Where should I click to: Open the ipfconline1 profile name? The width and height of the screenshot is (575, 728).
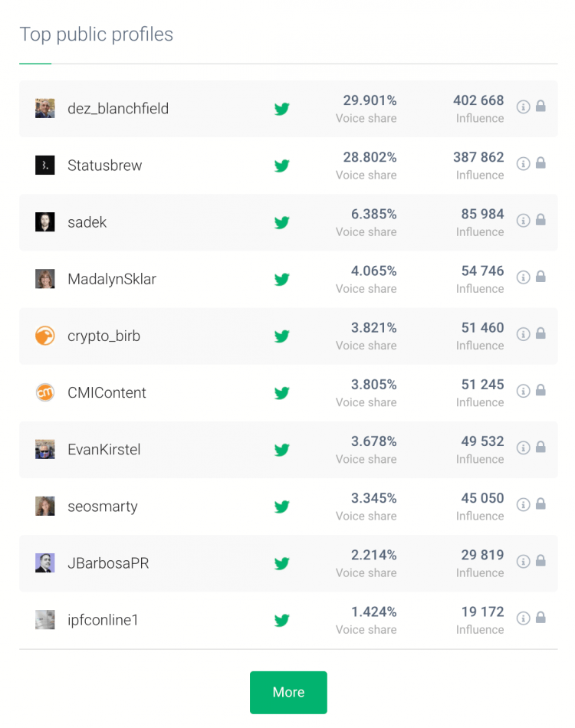(103, 620)
